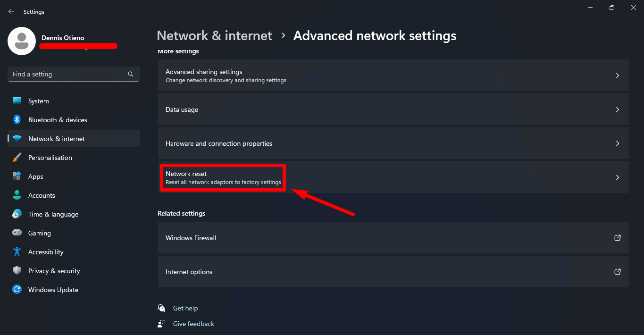Select the Personalisation brush icon
The image size is (644, 335).
click(17, 157)
